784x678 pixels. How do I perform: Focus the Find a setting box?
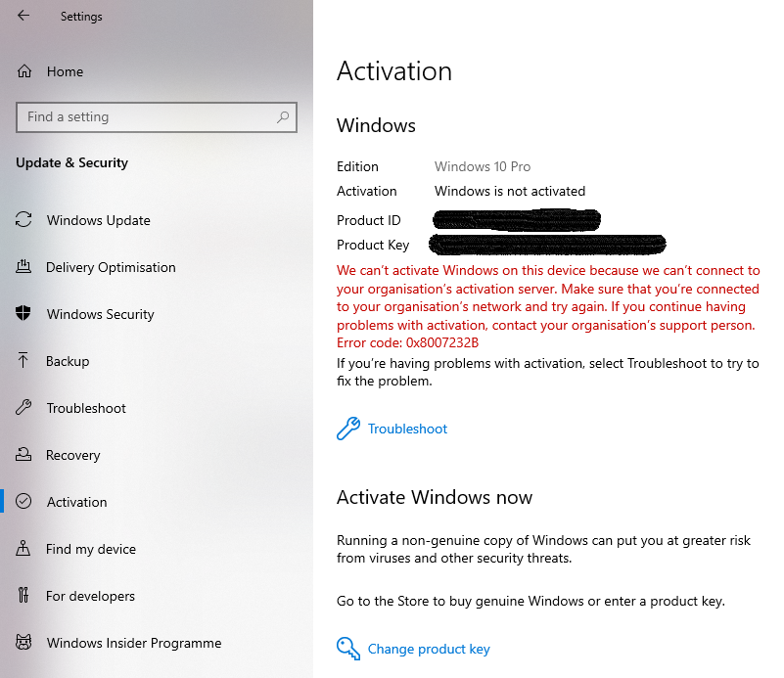click(x=157, y=117)
